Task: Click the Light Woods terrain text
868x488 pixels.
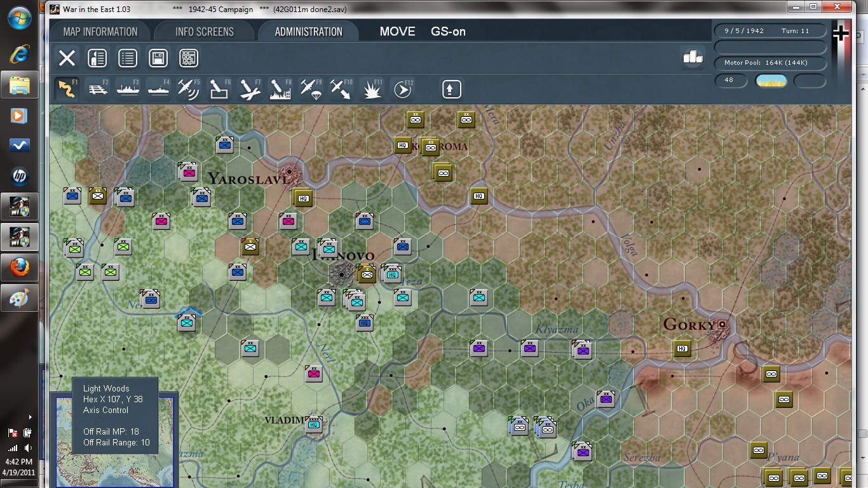Action: tap(106, 388)
